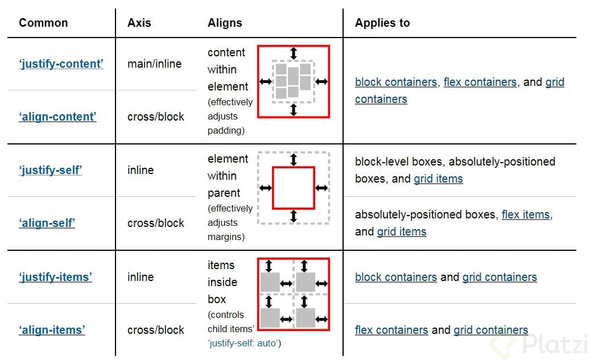594x364 pixels.
Task: Open the 'align-items' property link
Action: (x=52, y=330)
